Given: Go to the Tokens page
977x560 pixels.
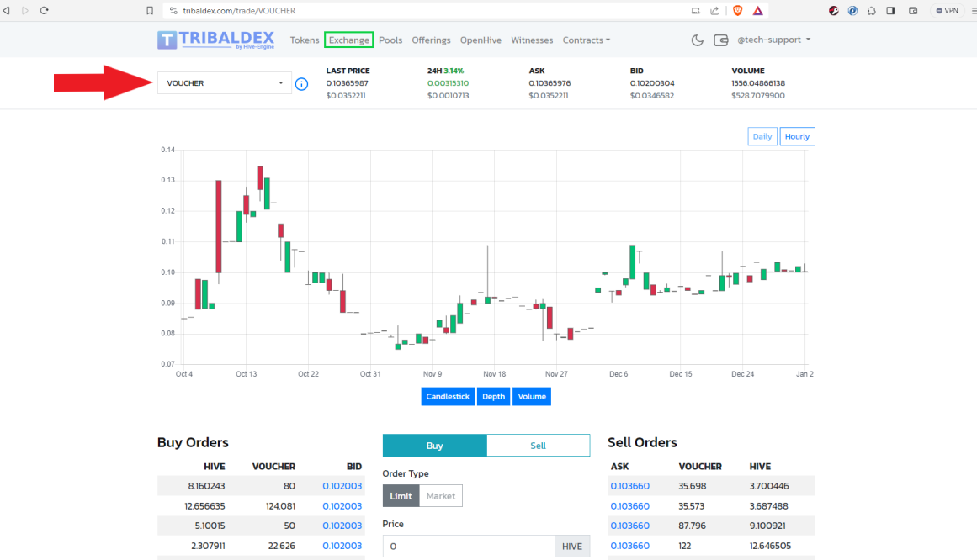Looking at the screenshot, I should tap(304, 40).
